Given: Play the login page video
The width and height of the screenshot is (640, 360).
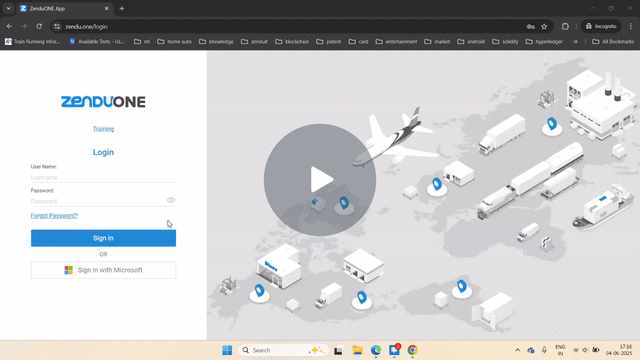Looking at the screenshot, I should pyautogui.click(x=320, y=180).
